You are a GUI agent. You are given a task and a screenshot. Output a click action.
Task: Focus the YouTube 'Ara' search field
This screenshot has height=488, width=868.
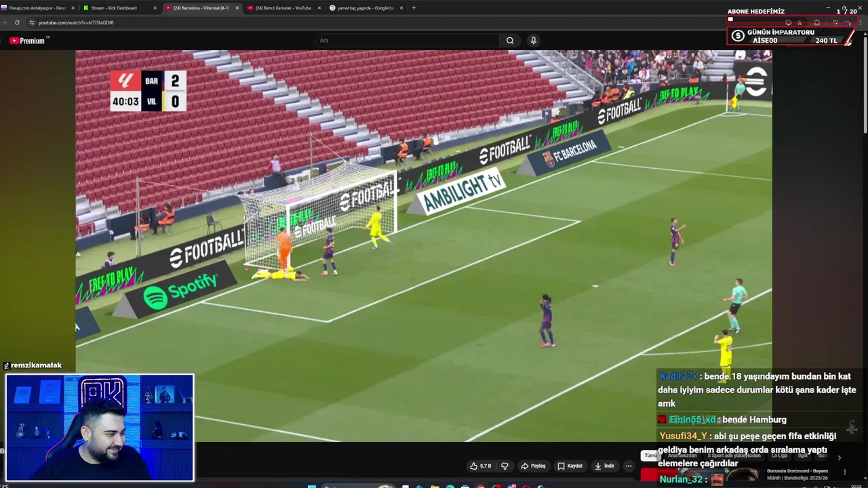(x=407, y=41)
